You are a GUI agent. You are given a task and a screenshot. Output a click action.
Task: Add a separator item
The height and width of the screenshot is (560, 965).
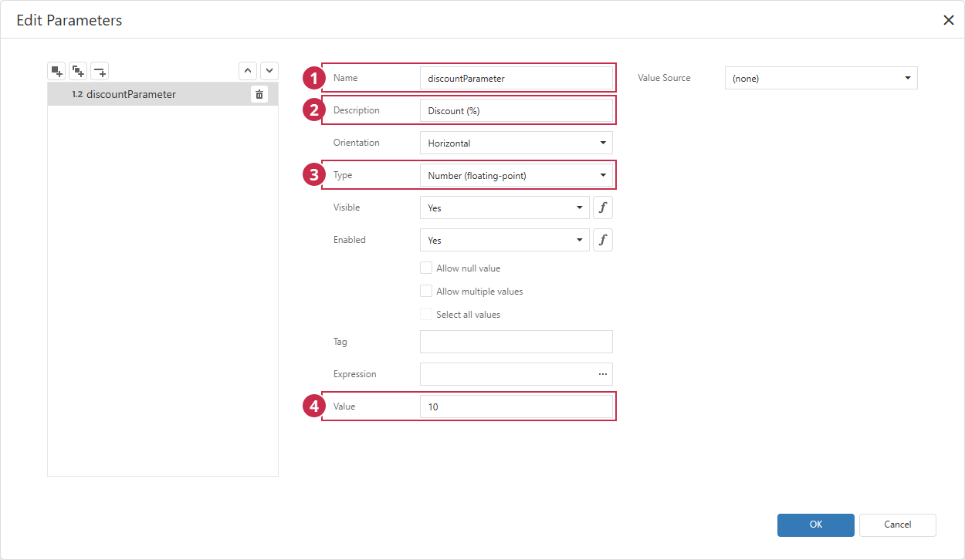point(100,71)
